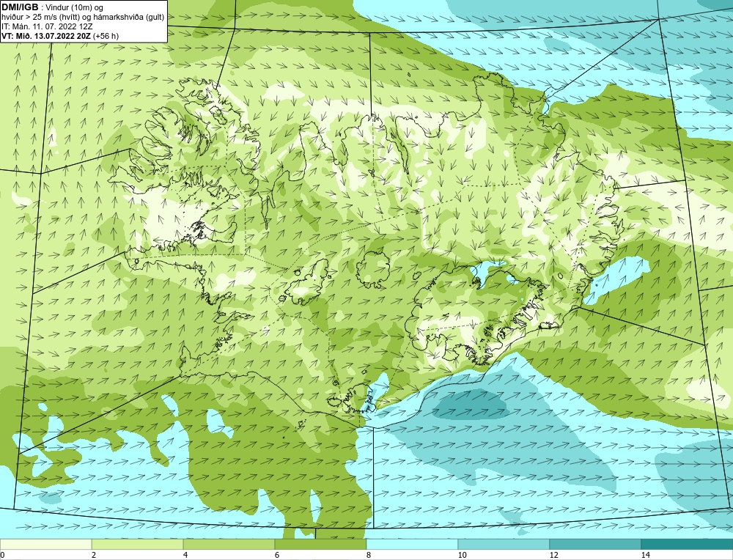Image resolution: width=733 pixels, height=560 pixels.
Task: Click the 'VT: Mið. 13.07.2022 20Z' text
Action: pyautogui.click(x=46, y=36)
